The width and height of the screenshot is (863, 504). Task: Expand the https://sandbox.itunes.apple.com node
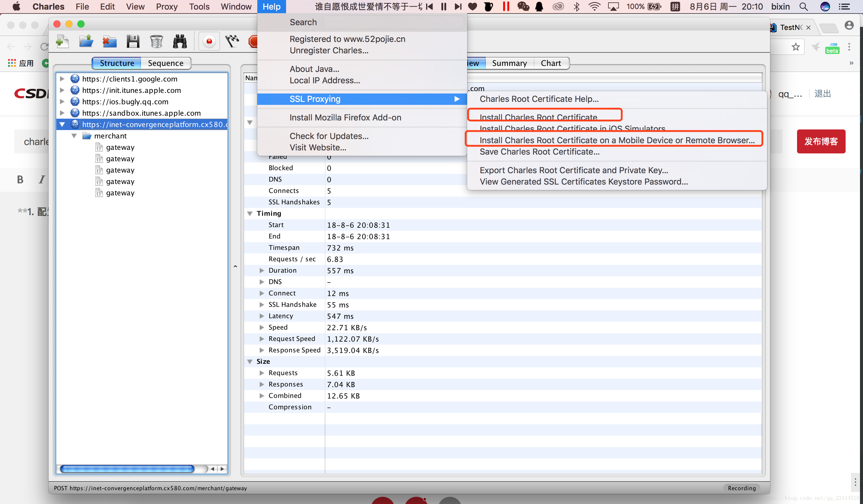click(x=62, y=113)
